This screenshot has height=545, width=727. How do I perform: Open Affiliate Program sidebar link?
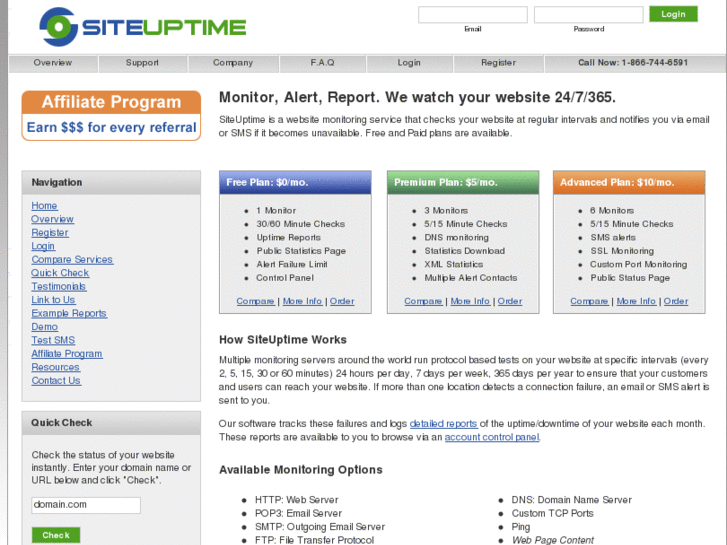[x=67, y=353]
